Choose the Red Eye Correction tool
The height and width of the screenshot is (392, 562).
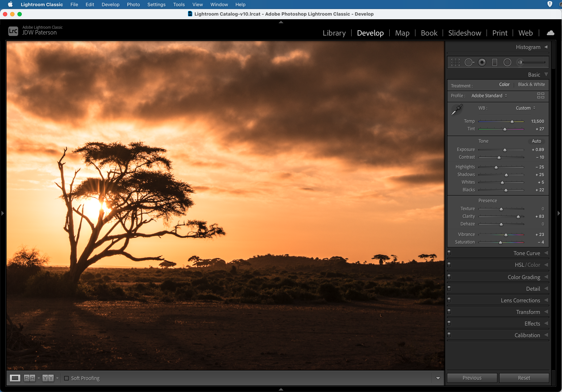[x=482, y=62]
